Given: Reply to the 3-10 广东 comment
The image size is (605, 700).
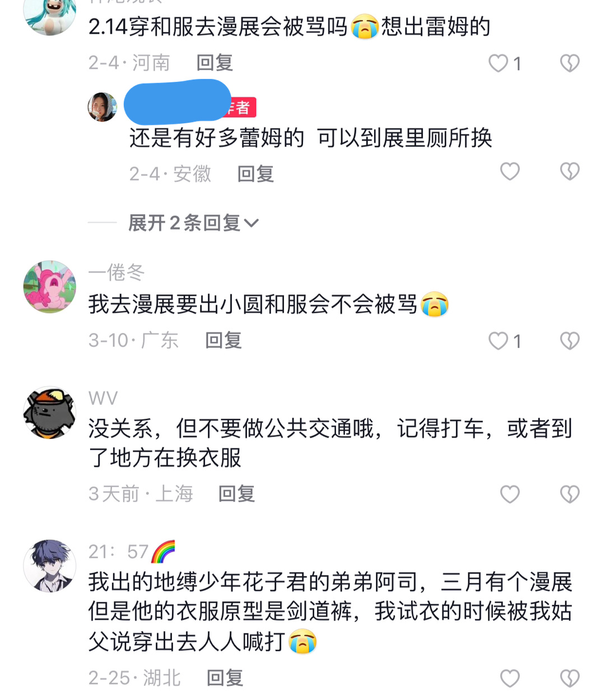Looking at the screenshot, I should tap(224, 340).
